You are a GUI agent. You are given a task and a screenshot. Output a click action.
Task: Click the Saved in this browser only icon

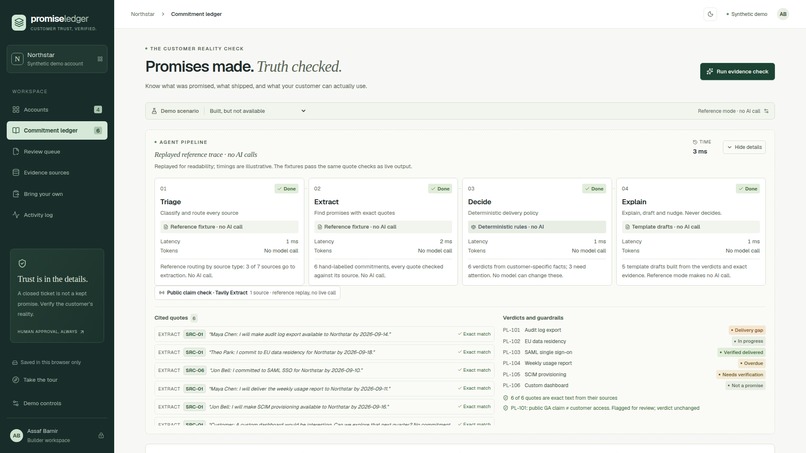point(15,363)
